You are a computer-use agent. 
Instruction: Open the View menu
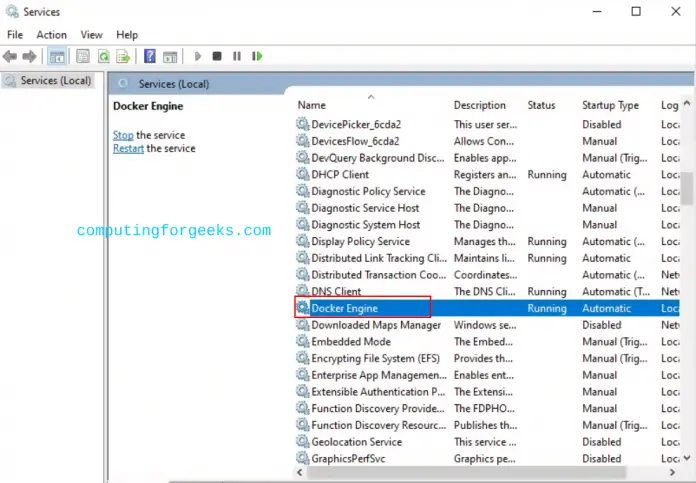tap(91, 35)
